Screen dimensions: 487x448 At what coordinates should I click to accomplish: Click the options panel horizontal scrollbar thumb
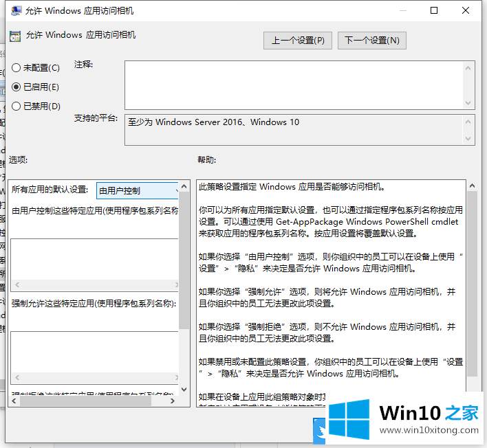[x=85, y=401]
